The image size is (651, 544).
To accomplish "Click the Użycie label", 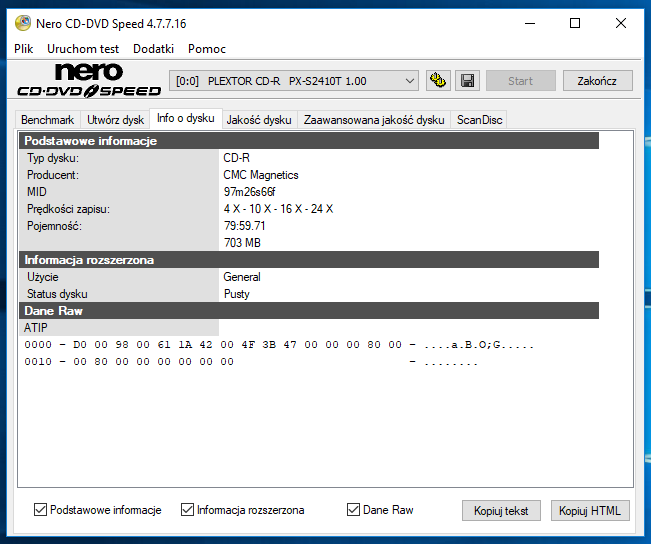I will [43, 277].
